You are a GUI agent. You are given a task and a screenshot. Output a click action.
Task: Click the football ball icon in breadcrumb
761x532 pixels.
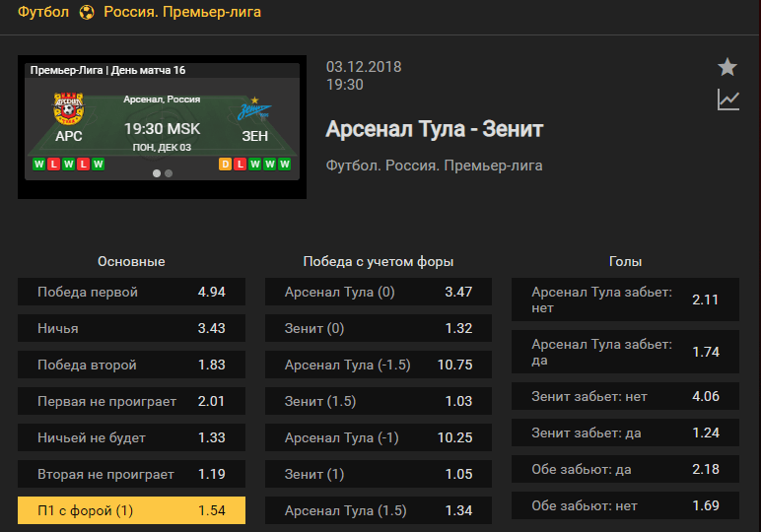(87, 12)
